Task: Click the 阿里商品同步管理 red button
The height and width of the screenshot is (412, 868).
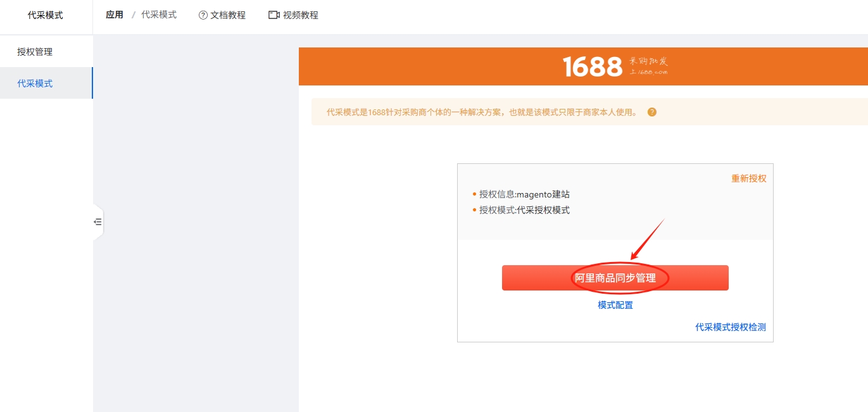Action: [615, 278]
